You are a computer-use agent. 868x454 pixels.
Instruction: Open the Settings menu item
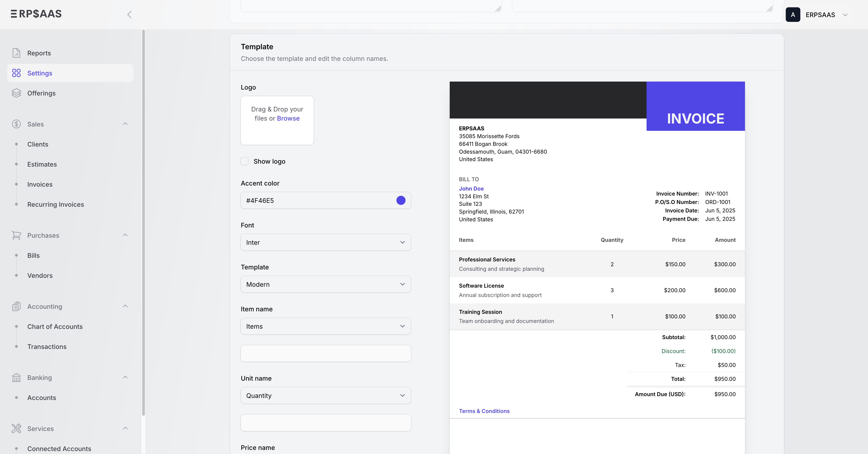[x=70, y=73]
